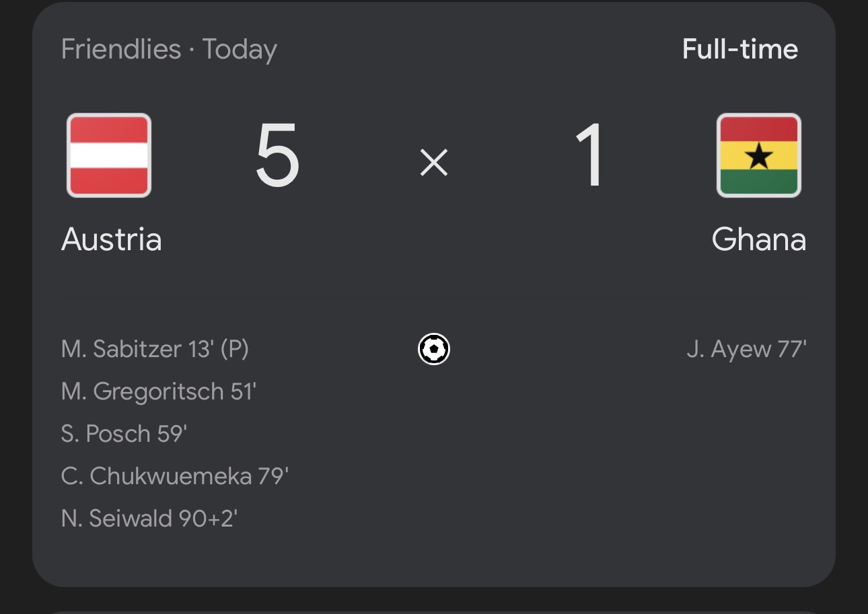Image resolution: width=868 pixels, height=614 pixels.
Task: Click the soccer ball goals icon
Action: click(434, 349)
